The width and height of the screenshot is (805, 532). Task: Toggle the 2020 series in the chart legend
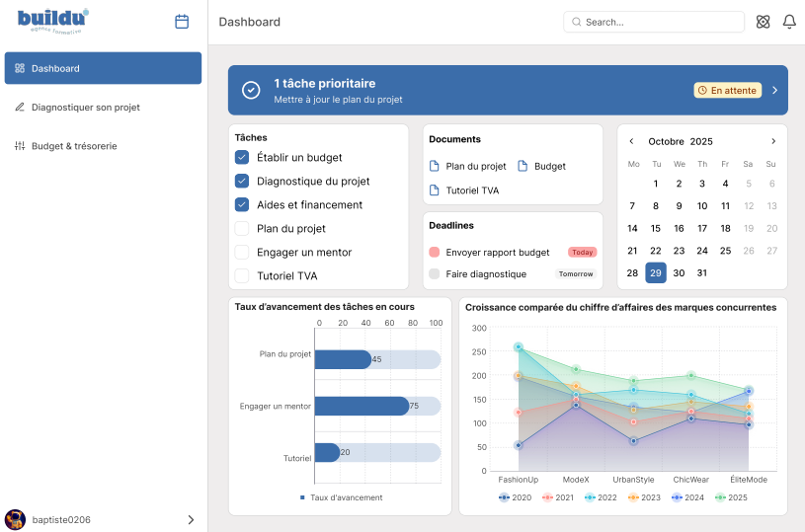pos(516,497)
